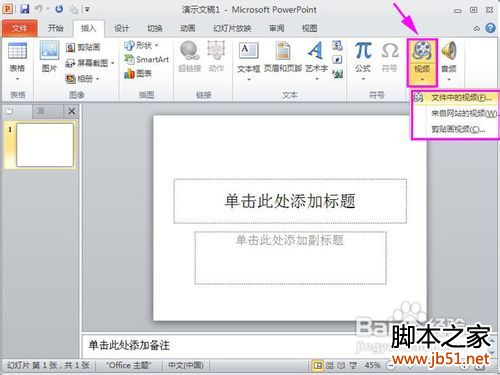The image size is (500, 375).
Task: Open PowerPoint help question mark
Action: point(490,28)
